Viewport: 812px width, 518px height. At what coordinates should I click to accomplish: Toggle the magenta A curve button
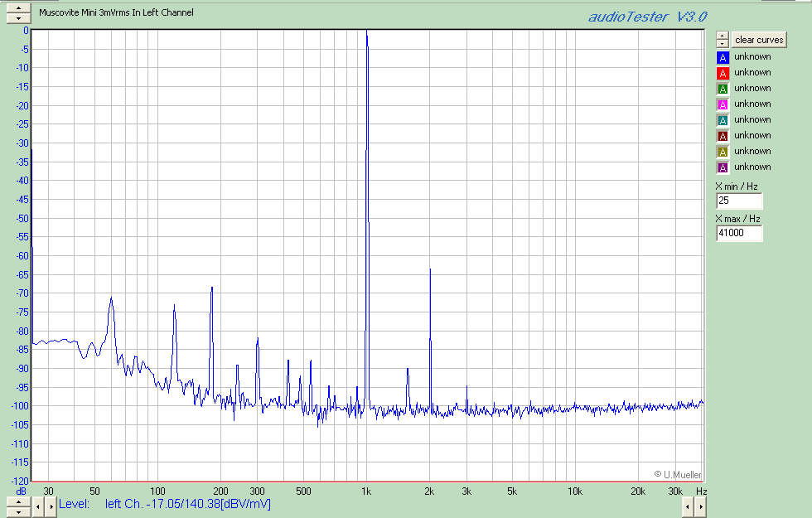coord(723,104)
